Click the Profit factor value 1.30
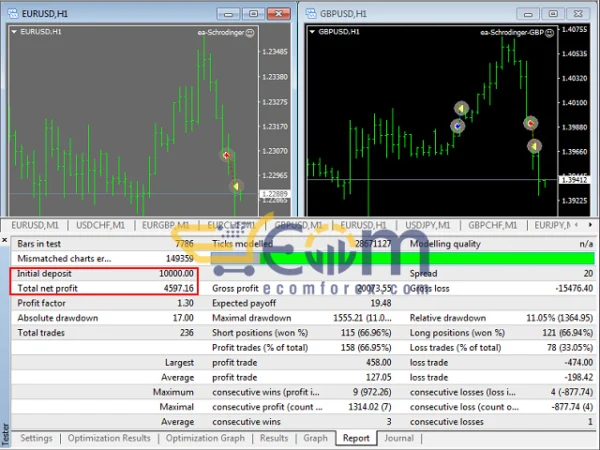 185,303
